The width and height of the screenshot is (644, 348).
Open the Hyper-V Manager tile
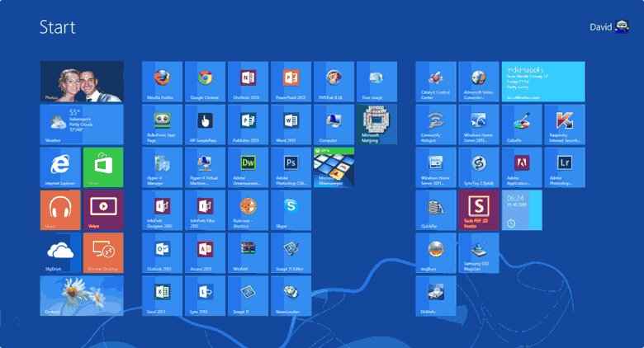[162, 167]
